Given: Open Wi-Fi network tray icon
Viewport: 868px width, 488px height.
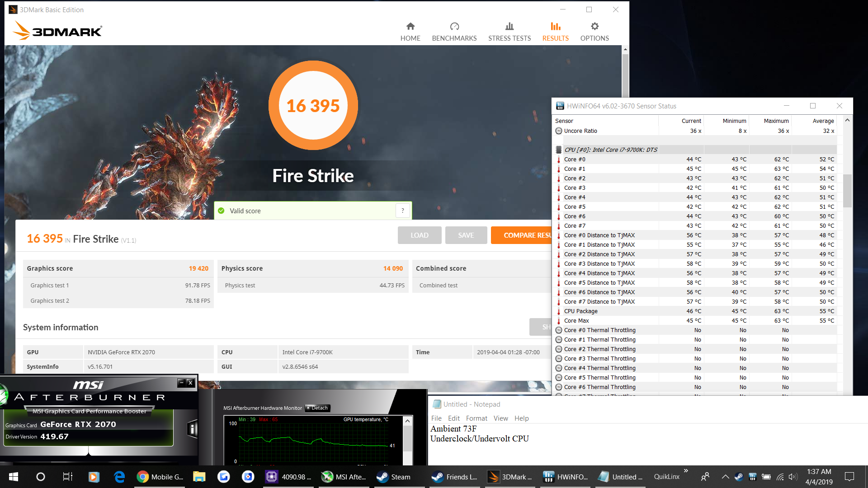Looking at the screenshot, I should (780, 477).
